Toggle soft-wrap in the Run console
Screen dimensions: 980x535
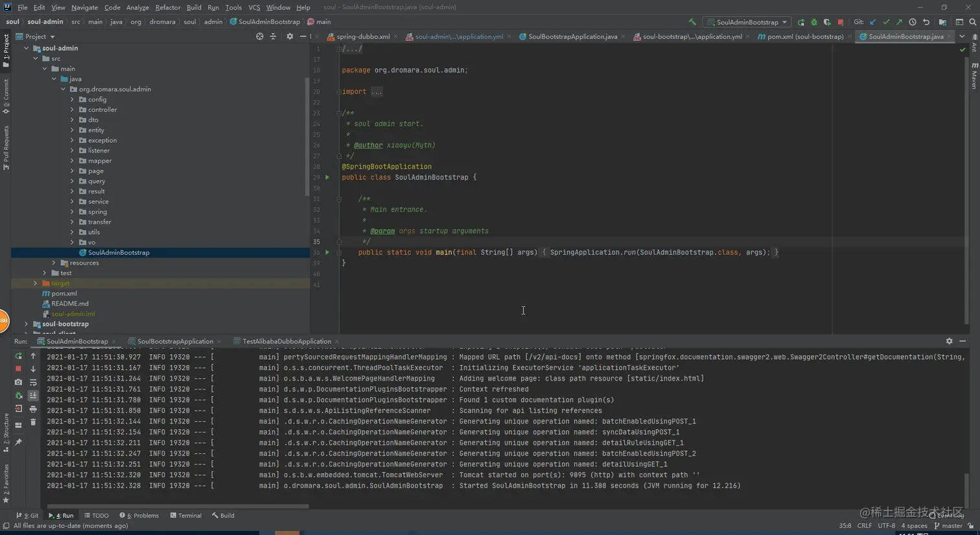[33, 382]
